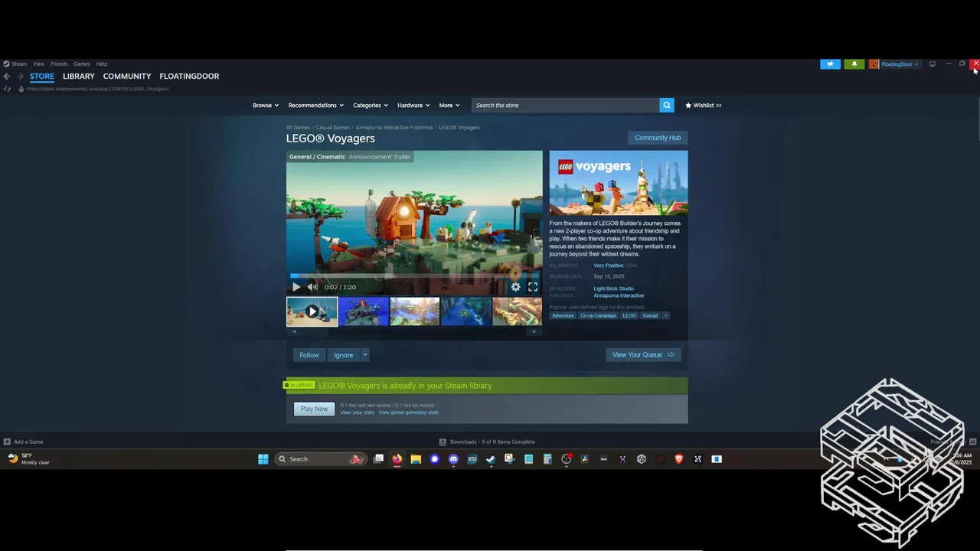
Task: Open the Friends menu
Action: coord(59,64)
